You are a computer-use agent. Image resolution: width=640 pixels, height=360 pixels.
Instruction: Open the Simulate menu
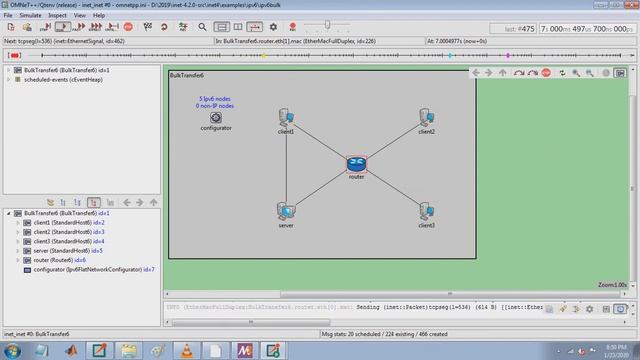tap(30, 15)
